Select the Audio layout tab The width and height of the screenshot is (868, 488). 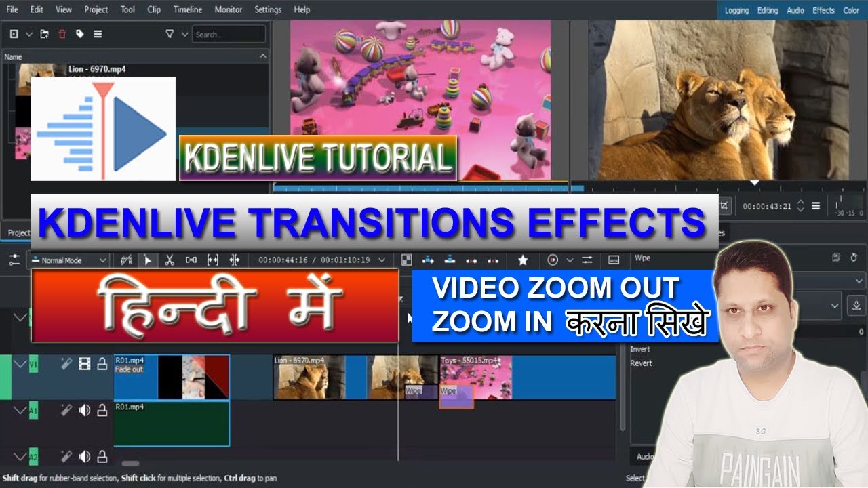click(795, 10)
